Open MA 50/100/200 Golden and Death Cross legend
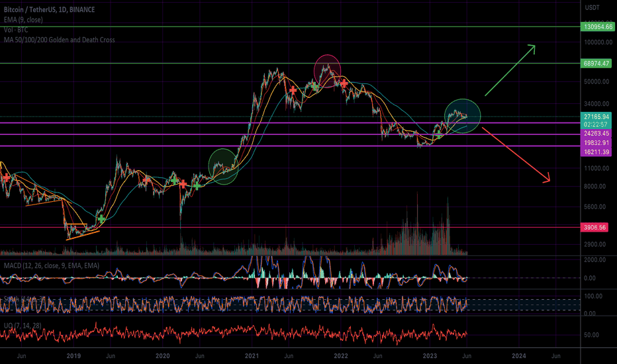The width and height of the screenshot is (617, 364). pyautogui.click(x=60, y=40)
